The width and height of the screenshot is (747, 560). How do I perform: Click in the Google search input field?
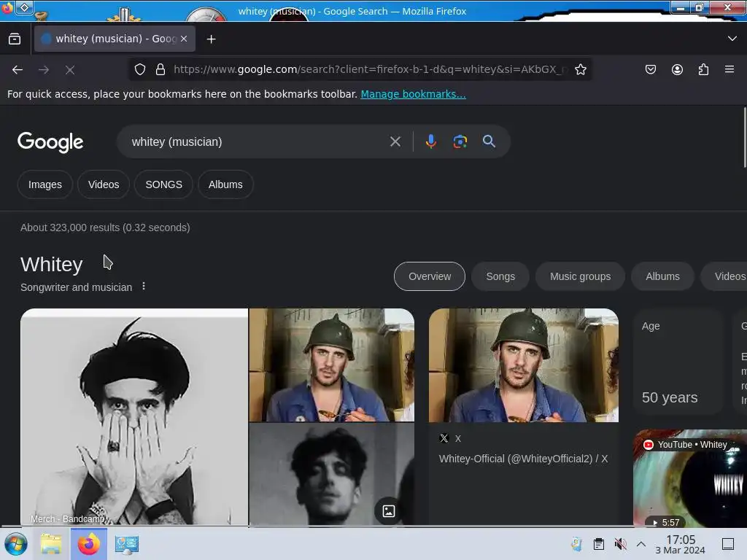(x=258, y=142)
